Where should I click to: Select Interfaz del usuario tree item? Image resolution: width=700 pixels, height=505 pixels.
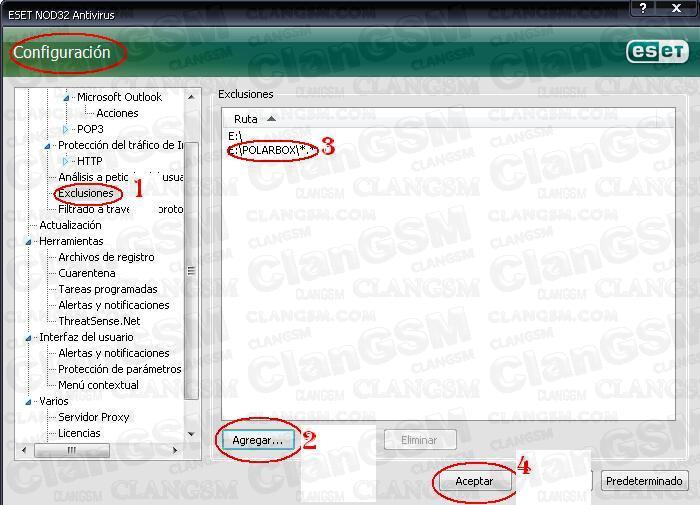point(86,338)
